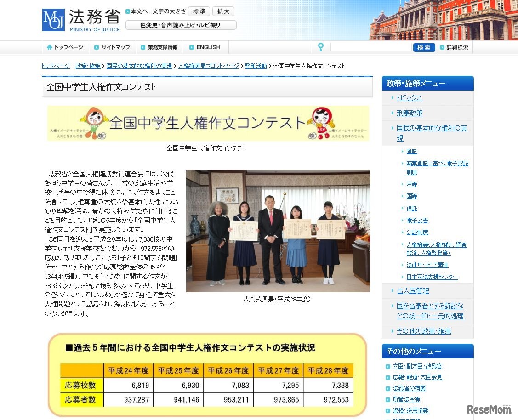
Task: Toggle text size to 拡大
Action: point(223,11)
